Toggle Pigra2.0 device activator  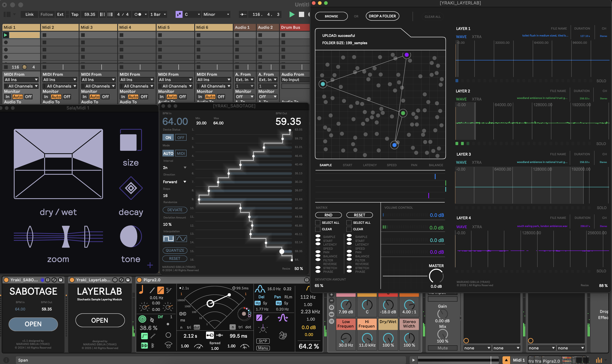pyautogui.click(x=139, y=280)
